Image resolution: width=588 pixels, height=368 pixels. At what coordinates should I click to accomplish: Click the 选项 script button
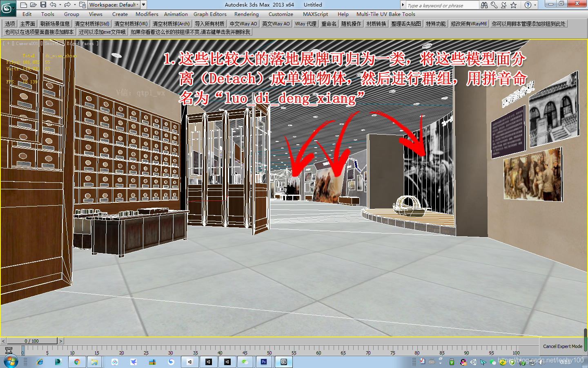coord(10,24)
